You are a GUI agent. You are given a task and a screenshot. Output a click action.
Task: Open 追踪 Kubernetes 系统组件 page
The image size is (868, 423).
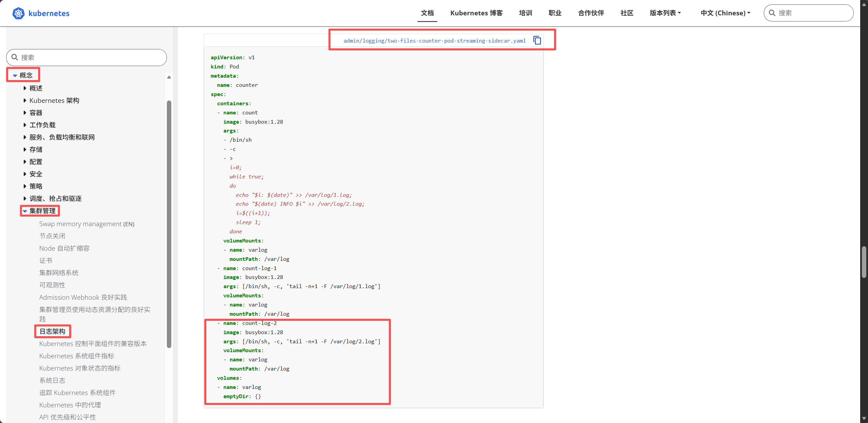coord(77,393)
